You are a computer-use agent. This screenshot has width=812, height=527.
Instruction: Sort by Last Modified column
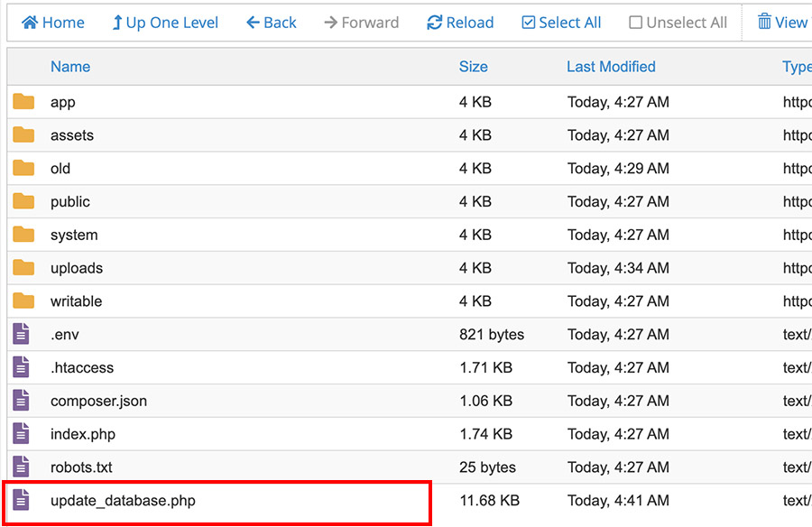tap(611, 67)
